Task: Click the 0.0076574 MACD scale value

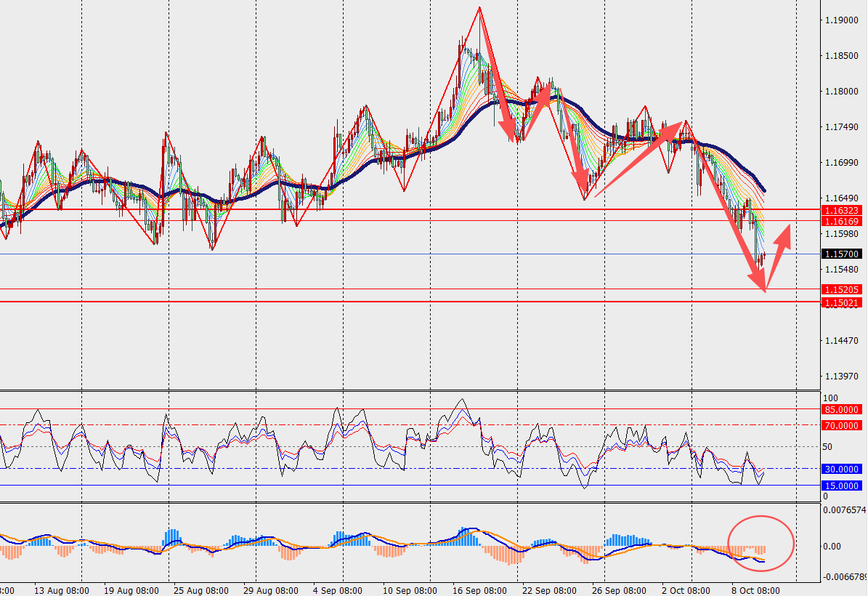Action: [x=845, y=510]
